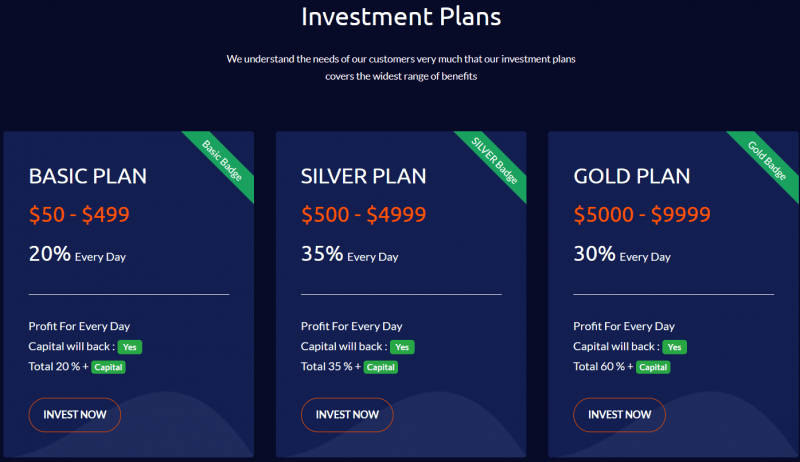Click the Investment Plans page title
The image size is (800, 462).
tap(401, 16)
